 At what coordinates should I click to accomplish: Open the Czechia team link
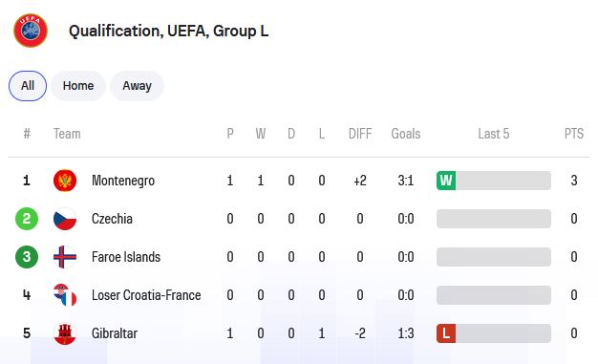(x=112, y=219)
